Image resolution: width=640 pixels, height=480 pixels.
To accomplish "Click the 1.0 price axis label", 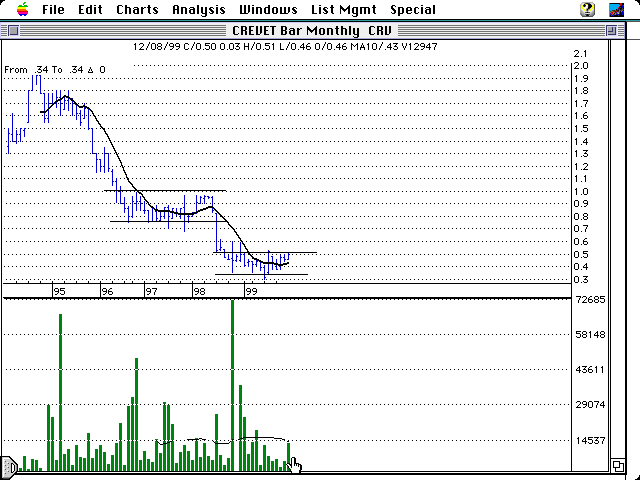I will coord(581,191).
